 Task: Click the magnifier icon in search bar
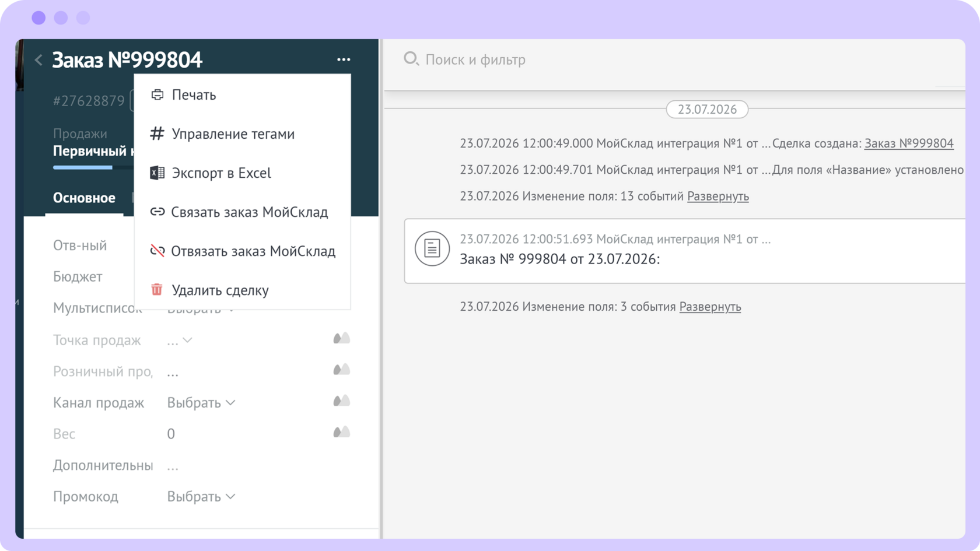[x=411, y=59]
